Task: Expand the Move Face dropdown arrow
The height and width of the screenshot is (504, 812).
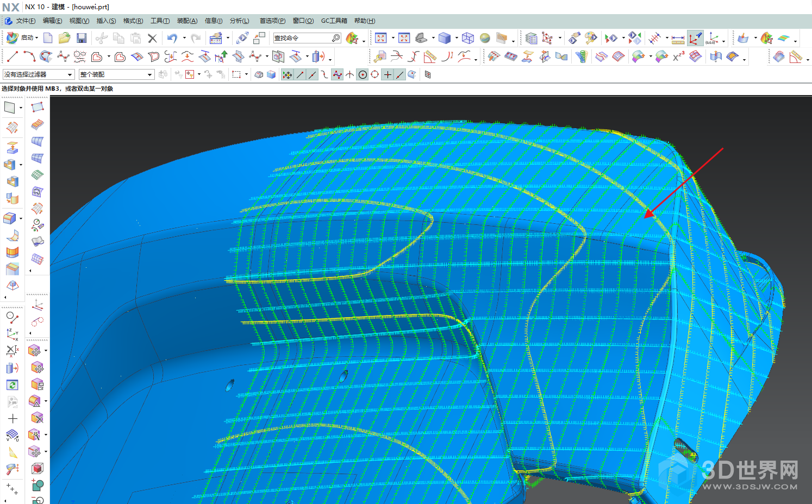Action: pos(46,351)
